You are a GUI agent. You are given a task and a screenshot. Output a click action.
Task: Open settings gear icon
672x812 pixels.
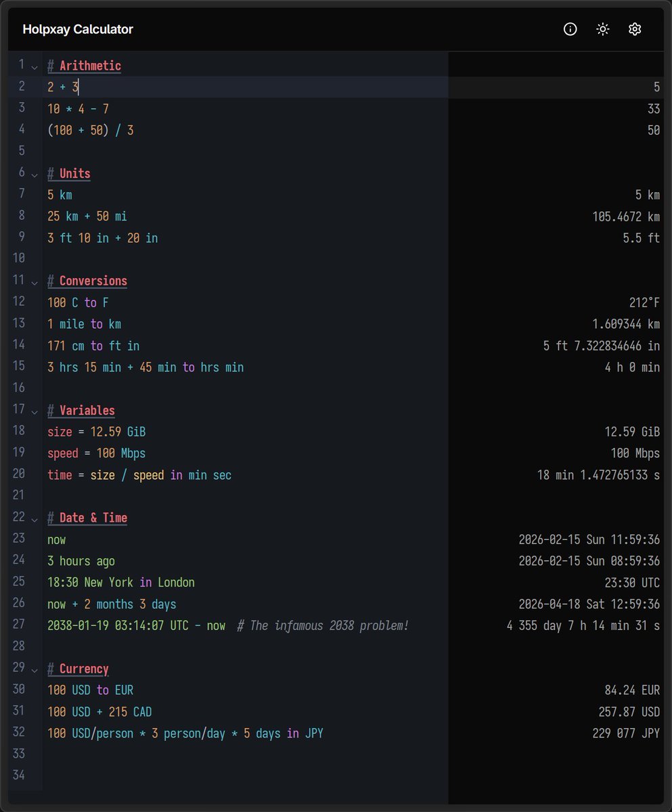click(634, 29)
